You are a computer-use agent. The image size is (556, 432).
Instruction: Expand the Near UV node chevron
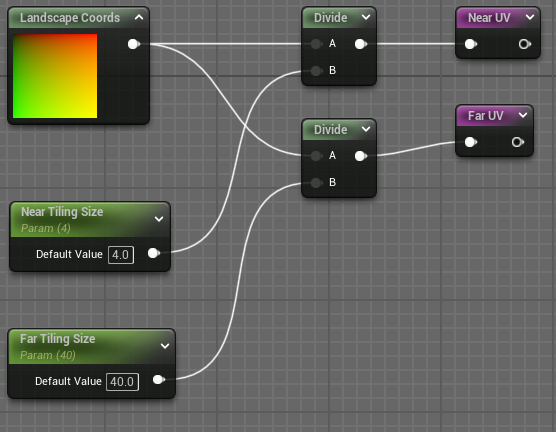[530, 17]
